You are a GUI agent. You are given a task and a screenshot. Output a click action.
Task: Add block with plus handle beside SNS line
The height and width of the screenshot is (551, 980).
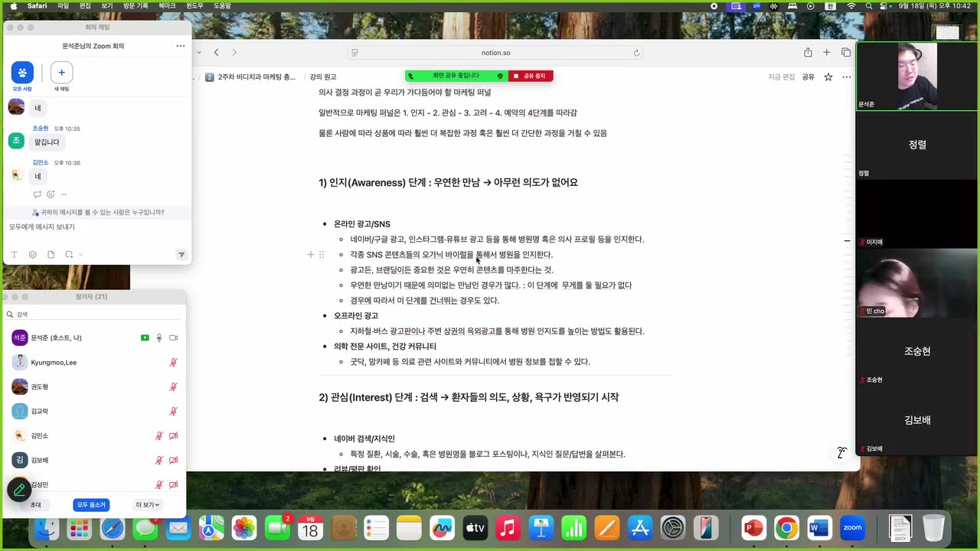[x=311, y=254]
